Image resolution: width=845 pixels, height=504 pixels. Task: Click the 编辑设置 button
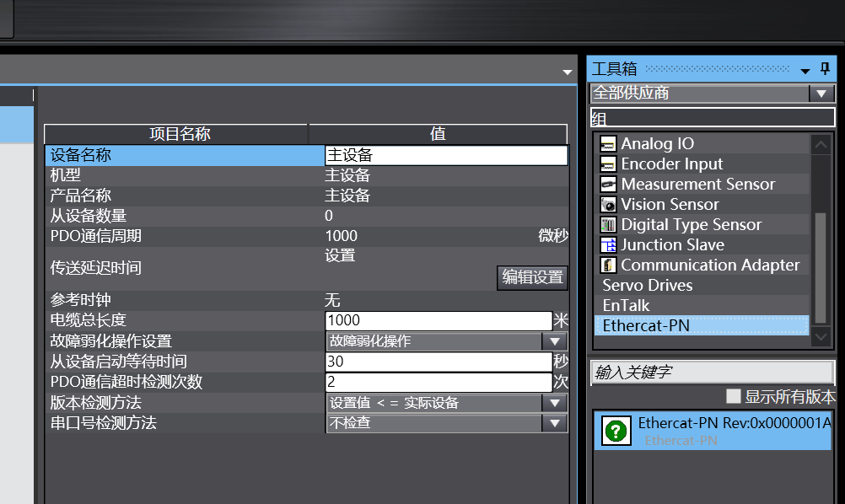point(532,277)
